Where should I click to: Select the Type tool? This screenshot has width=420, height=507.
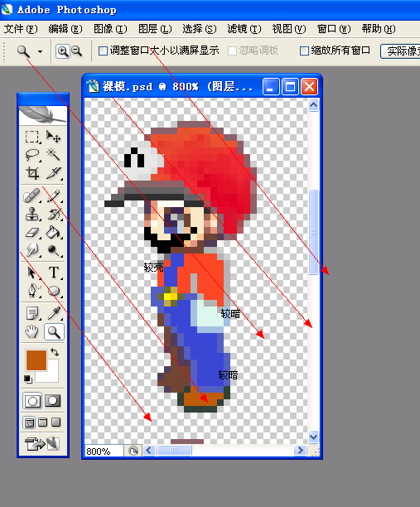[x=53, y=273]
